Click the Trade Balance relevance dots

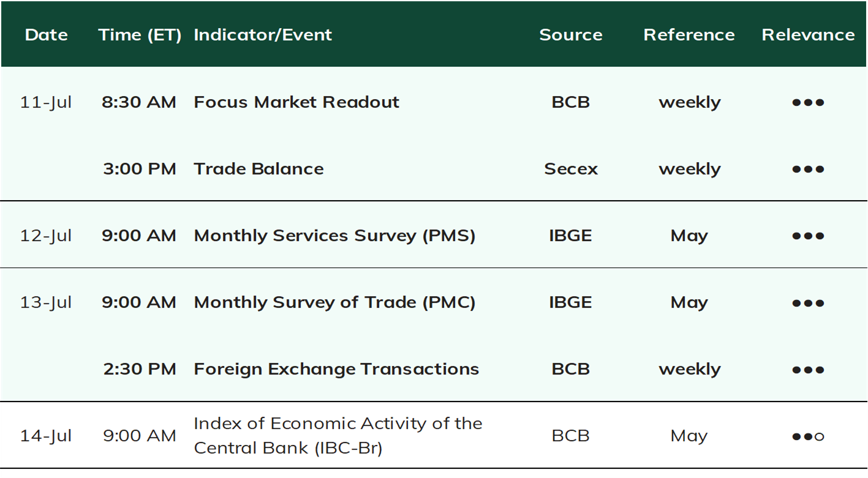(808, 169)
